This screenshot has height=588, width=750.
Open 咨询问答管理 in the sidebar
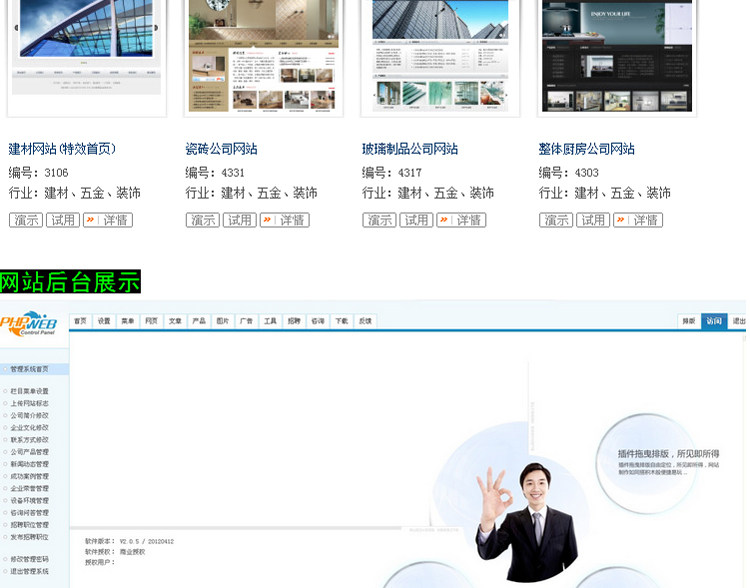click(x=29, y=512)
